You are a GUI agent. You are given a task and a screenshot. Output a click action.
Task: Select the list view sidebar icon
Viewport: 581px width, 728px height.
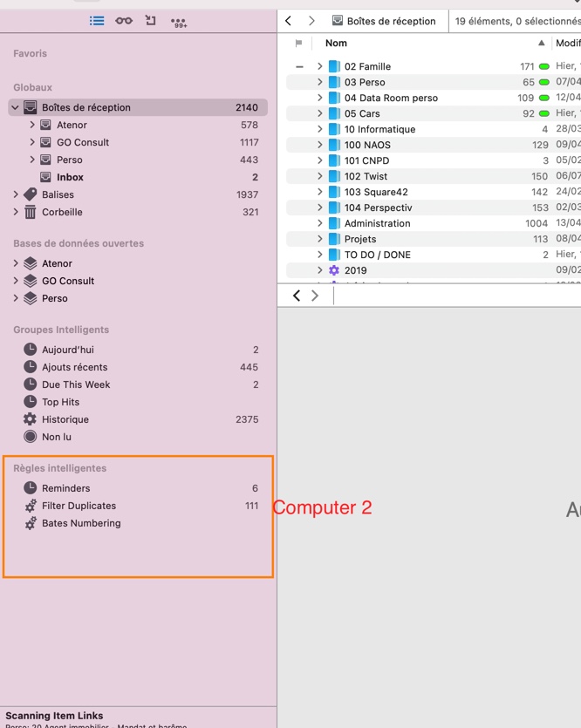[x=97, y=21]
